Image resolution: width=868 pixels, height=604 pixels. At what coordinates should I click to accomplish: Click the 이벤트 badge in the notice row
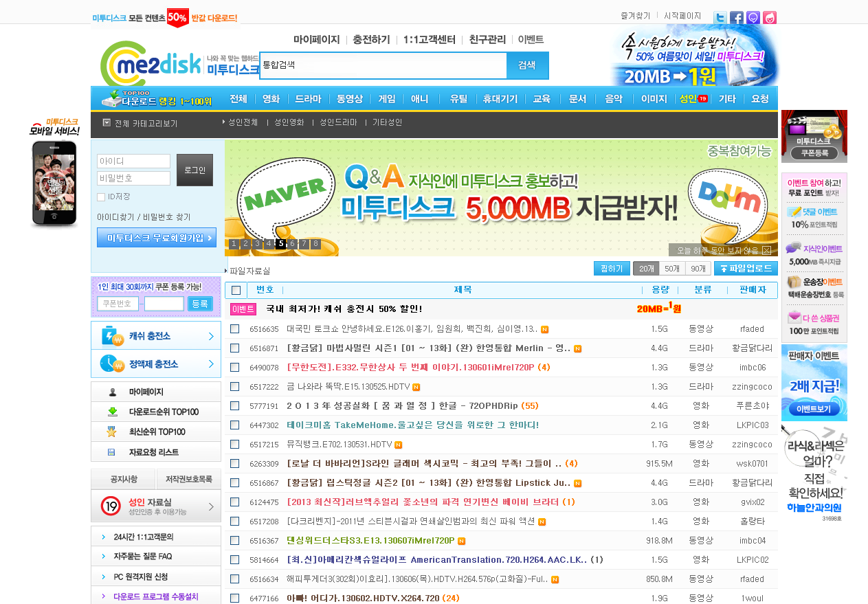pyautogui.click(x=243, y=309)
